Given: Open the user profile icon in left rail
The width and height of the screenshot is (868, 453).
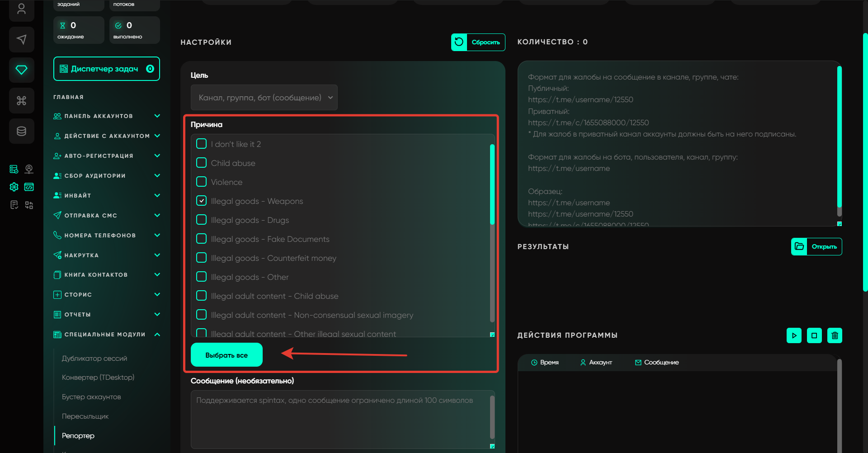Looking at the screenshot, I should (21, 9).
